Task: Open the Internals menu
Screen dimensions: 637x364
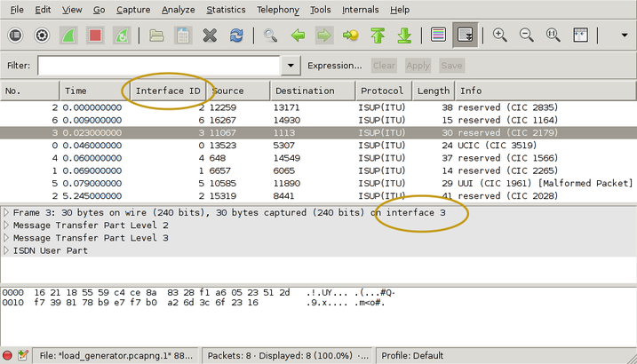Action: pos(361,10)
